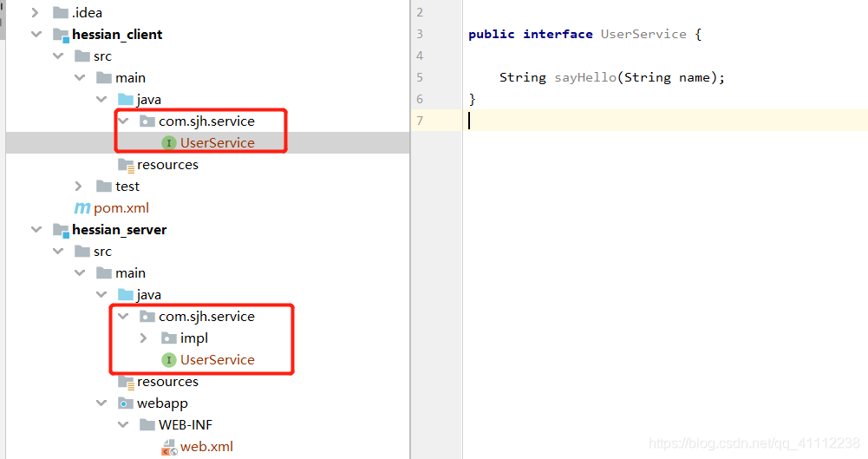Select UserService in hessian_server tree
The image size is (868, 459).
pyautogui.click(x=218, y=360)
